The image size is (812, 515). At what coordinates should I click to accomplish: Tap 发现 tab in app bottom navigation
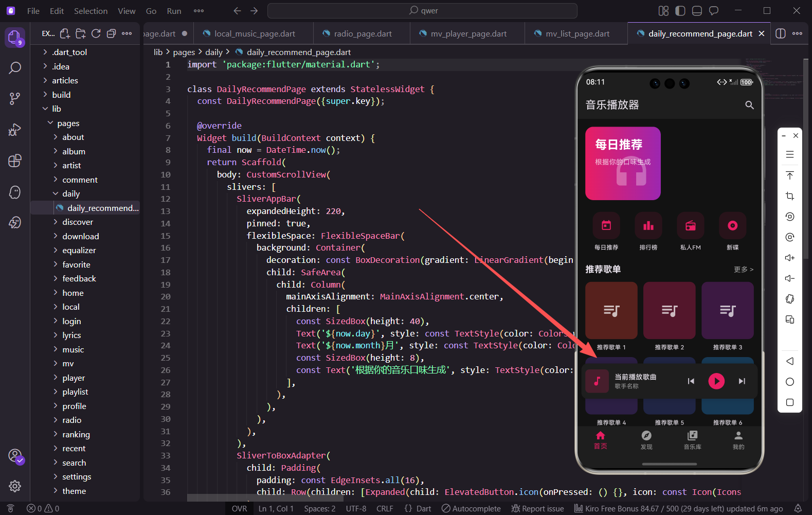coord(646,440)
